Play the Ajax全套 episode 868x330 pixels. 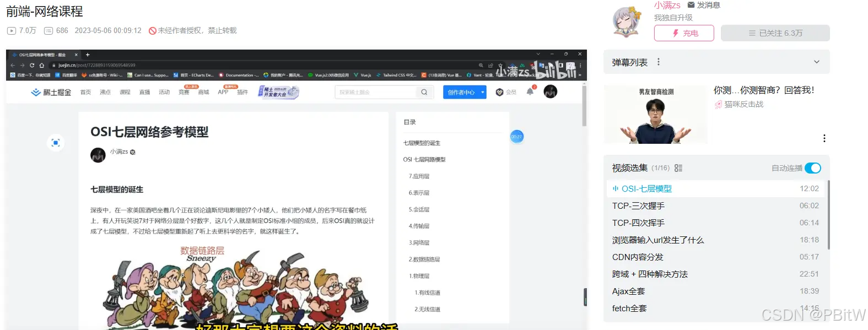pyautogui.click(x=716, y=291)
